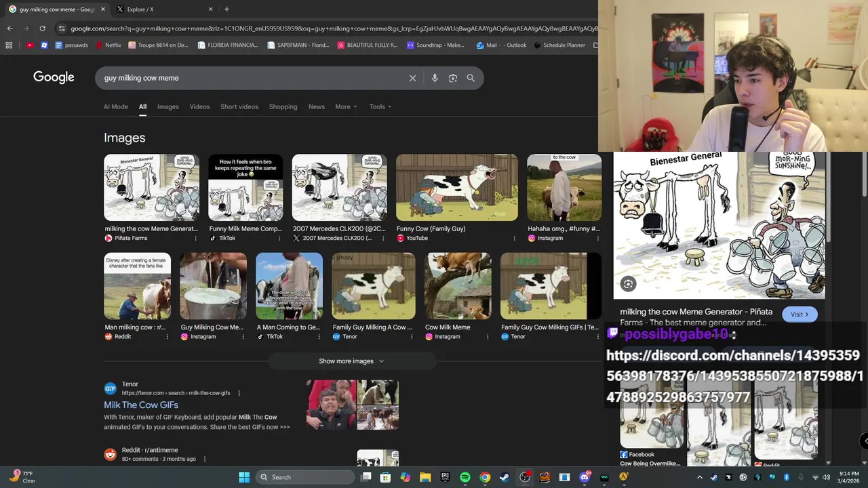The image size is (868, 488).
Task: Open the apps grid in bookmarks bar
Action: click(x=9, y=45)
